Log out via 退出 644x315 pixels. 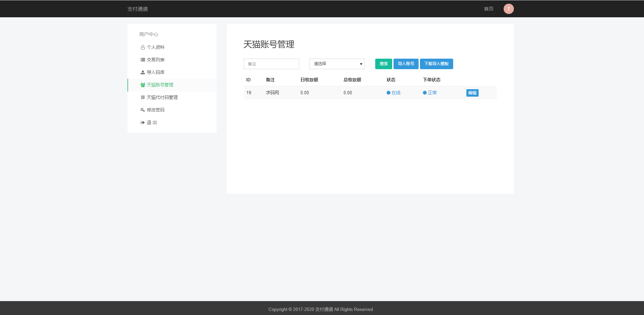pyautogui.click(x=172, y=122)
